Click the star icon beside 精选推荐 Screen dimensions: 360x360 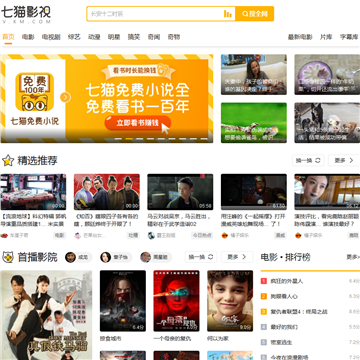[x=8, y=161]
